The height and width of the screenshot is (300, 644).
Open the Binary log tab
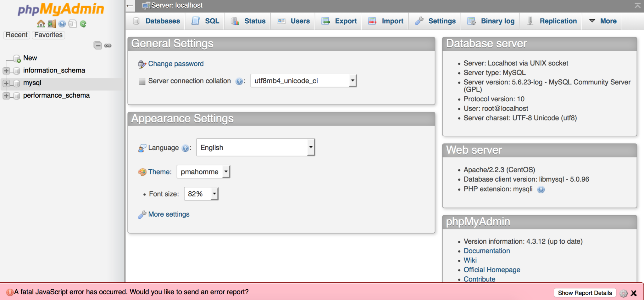pos(491,21)
